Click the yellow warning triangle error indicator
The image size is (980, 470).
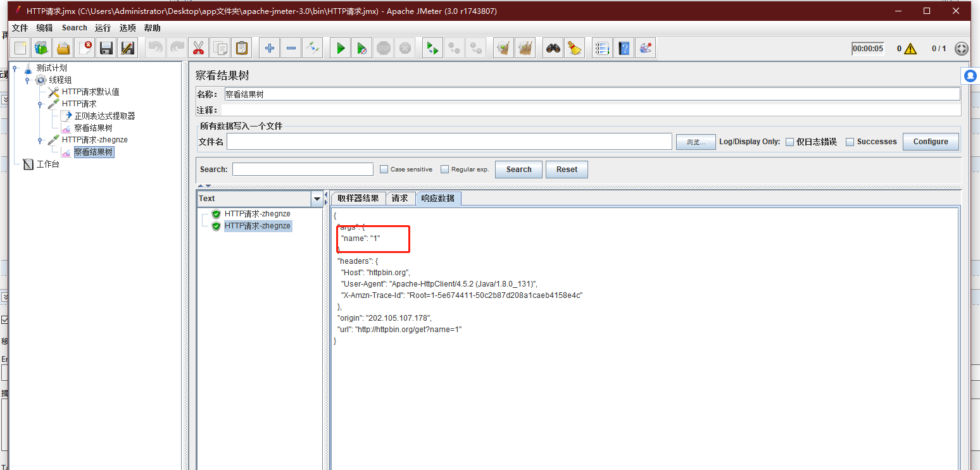(x=910, y=49)
